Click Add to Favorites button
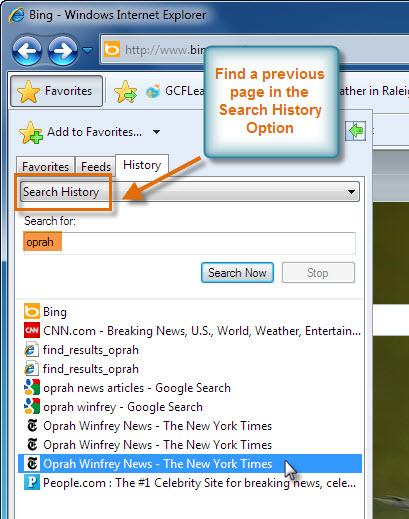409x519 pixels. coord(81,132)
